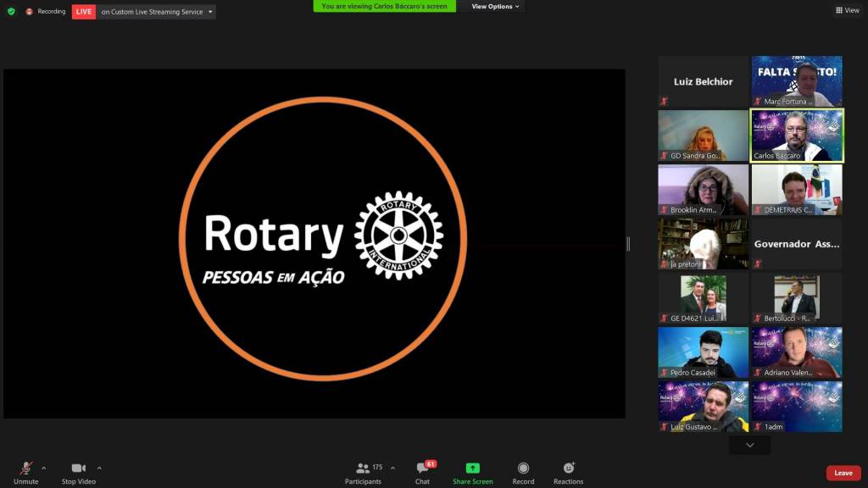The image size is (868, 488).
Task: Select Carlos Báccaro's video thumbnail
Action: click(x=797, y=135)
